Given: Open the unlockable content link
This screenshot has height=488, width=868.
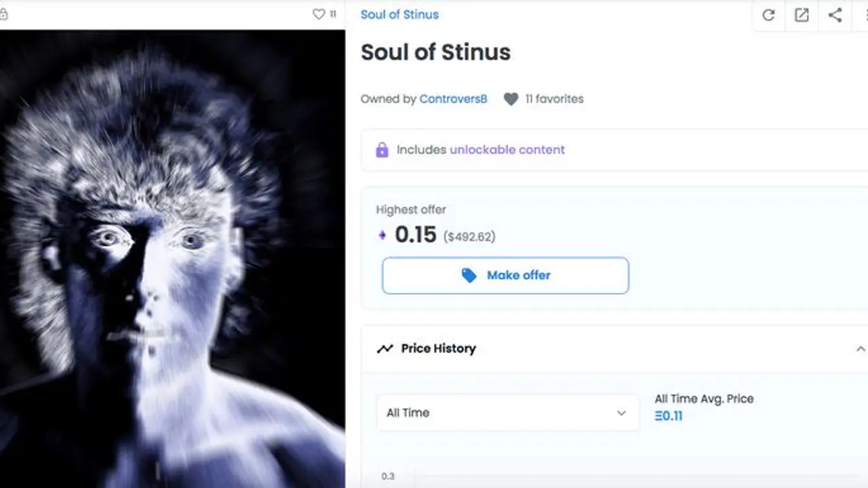Looking at the screenshot, I should point(507,149).
